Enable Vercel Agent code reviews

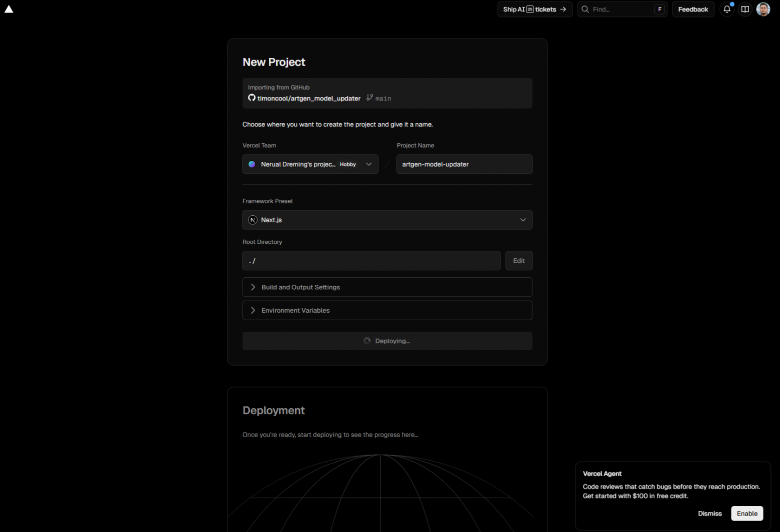click(x=747, y=514)
